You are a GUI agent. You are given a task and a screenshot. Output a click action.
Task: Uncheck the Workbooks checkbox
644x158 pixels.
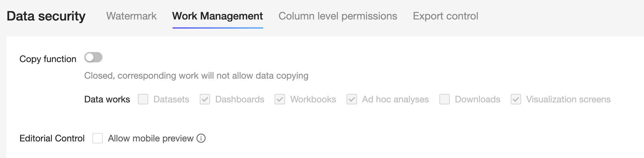[280, 99]
